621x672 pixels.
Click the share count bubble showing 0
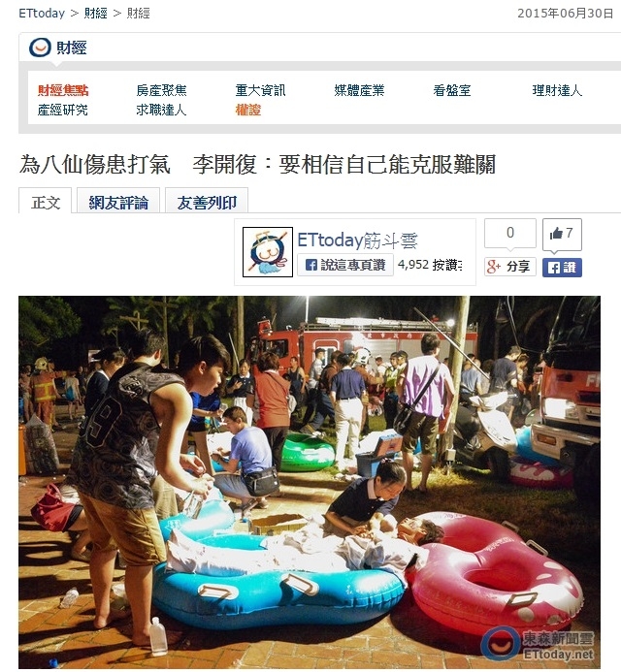tap(510, 233)
